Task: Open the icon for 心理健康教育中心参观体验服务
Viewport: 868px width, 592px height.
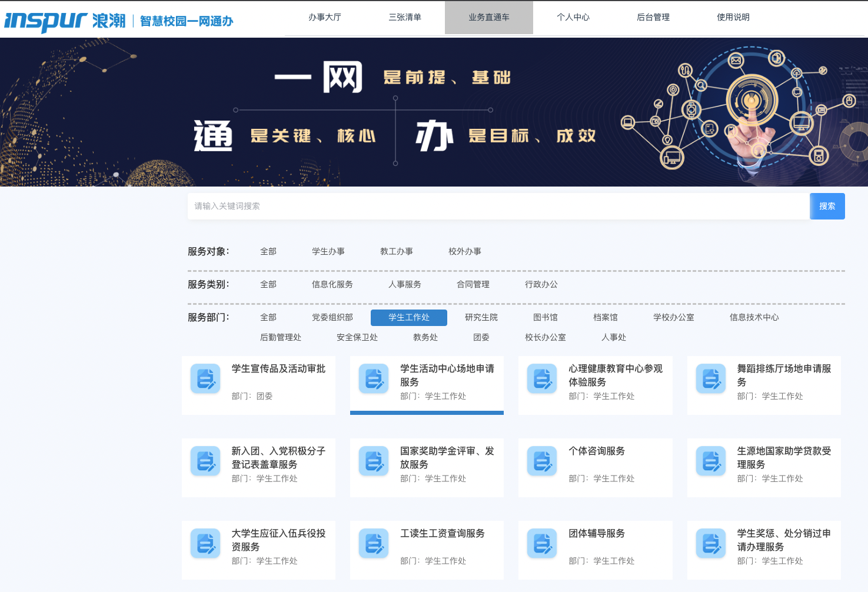Action: pos(542,378)
